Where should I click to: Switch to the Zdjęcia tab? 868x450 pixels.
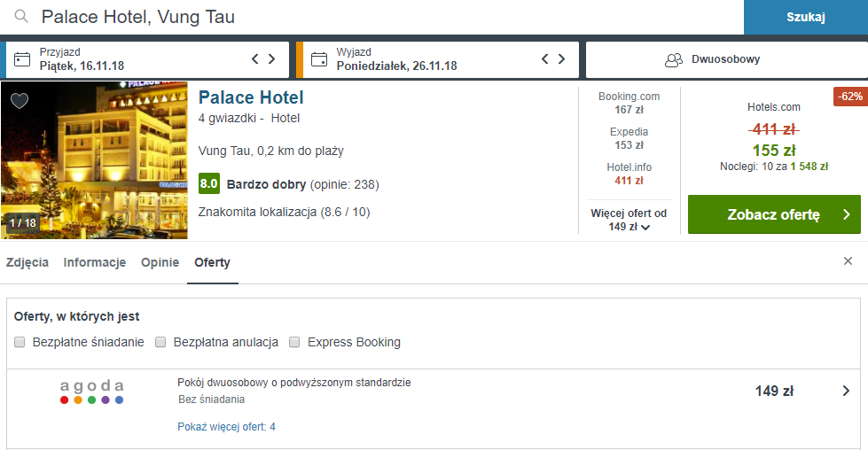pyautogui.click(x=27, y=262)
